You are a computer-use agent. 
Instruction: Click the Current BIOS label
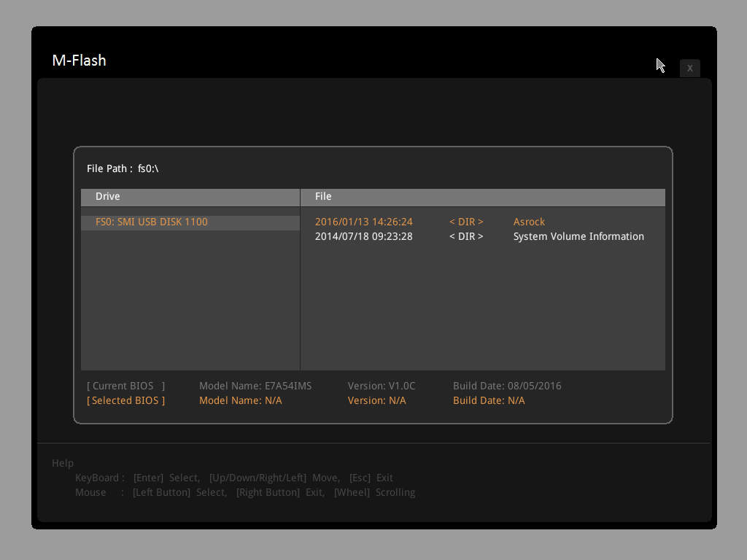click(125, 386)
